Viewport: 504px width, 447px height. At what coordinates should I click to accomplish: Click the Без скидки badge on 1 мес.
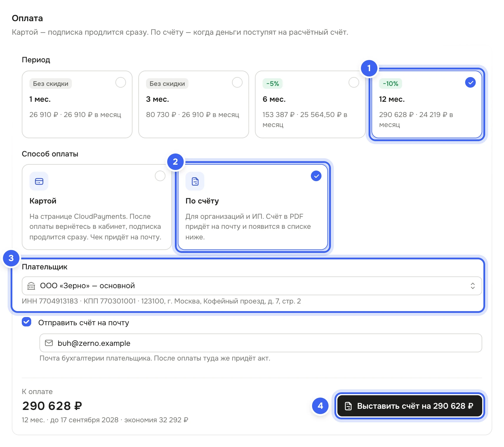coord(51,84)
